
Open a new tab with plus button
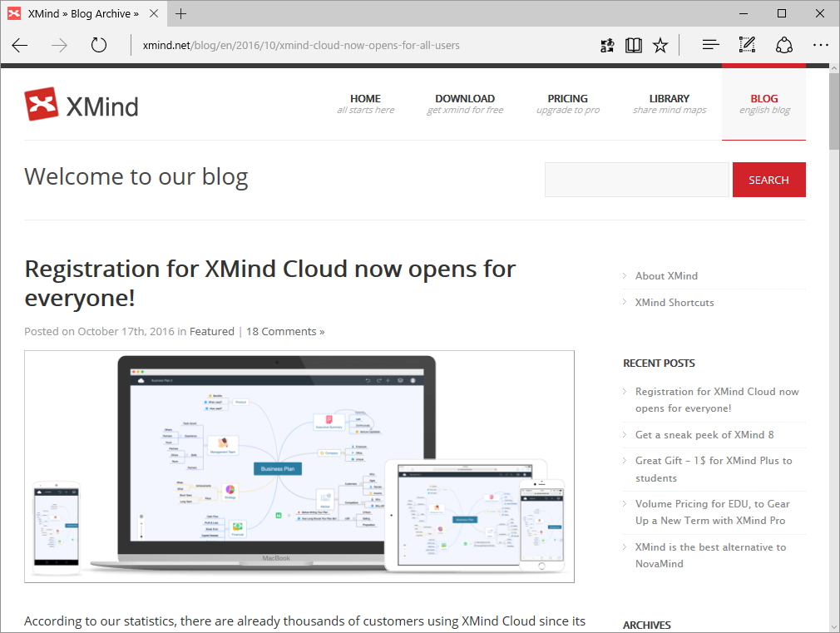(x=181, y=13)
